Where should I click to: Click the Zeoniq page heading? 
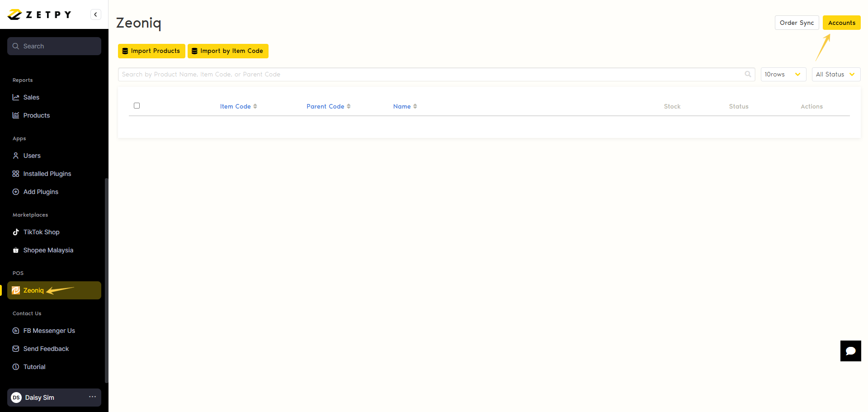tap(139, 23)
